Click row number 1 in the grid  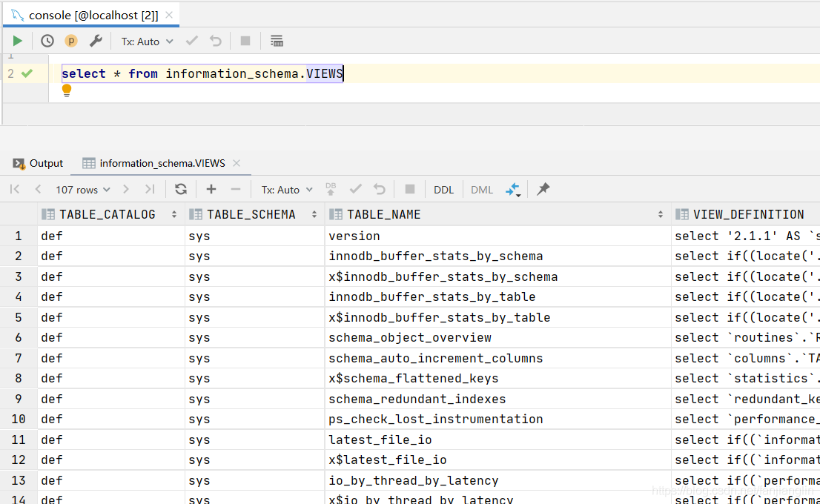(19, 236)
